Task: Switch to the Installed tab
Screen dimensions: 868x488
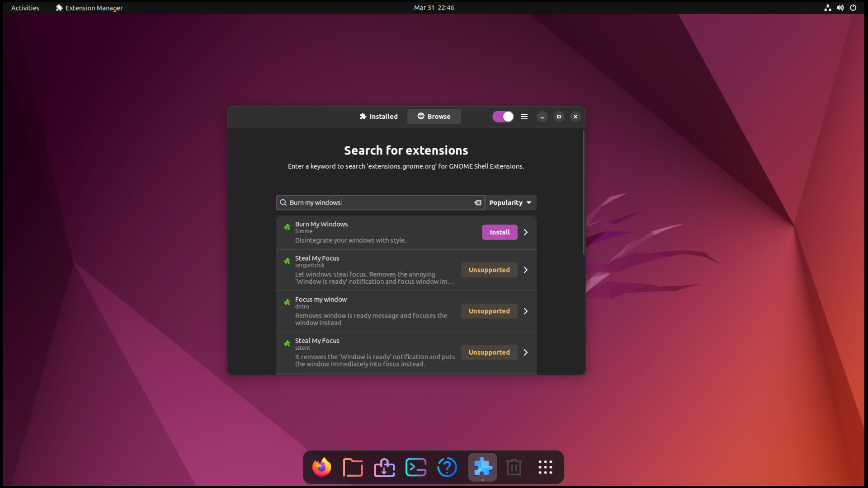Action: pyautogui.click(x=379, y=117)
